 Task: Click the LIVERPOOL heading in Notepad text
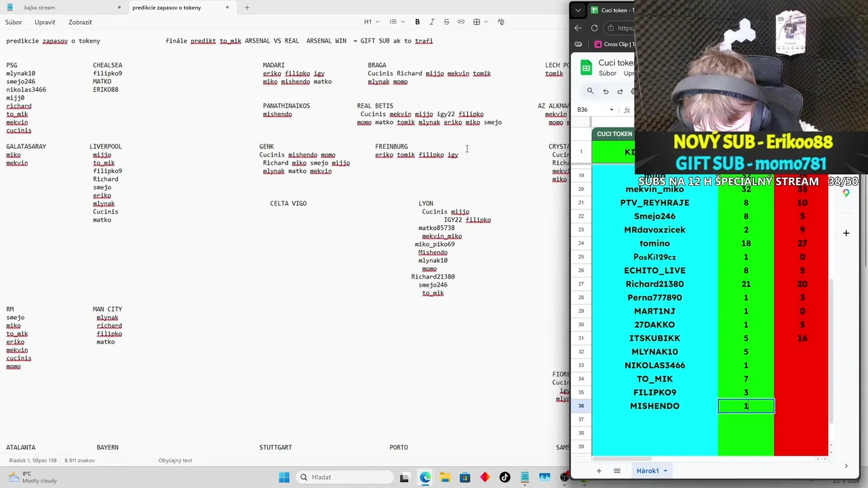106,146
